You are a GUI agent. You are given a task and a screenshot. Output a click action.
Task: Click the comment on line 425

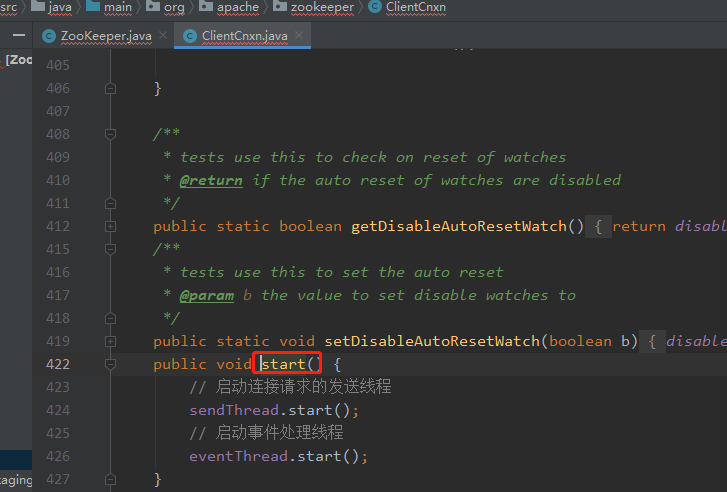tap(266, 433)
